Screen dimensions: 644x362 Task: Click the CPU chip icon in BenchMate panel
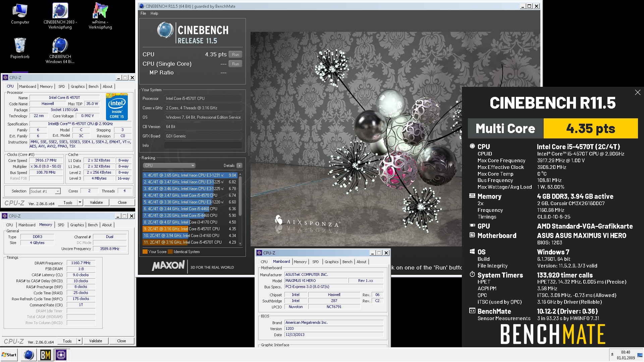(x=472, y=146)
